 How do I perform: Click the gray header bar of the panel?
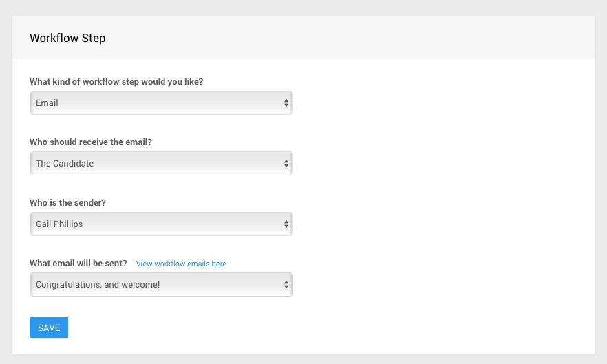coord(344,38)
